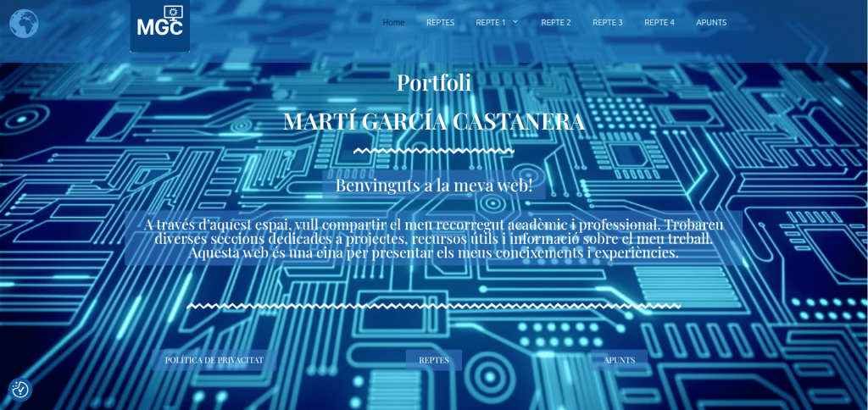Select REPTE 4 from the navigation
The height and width of the screenshot is (410, 868).
coord(659,23)
